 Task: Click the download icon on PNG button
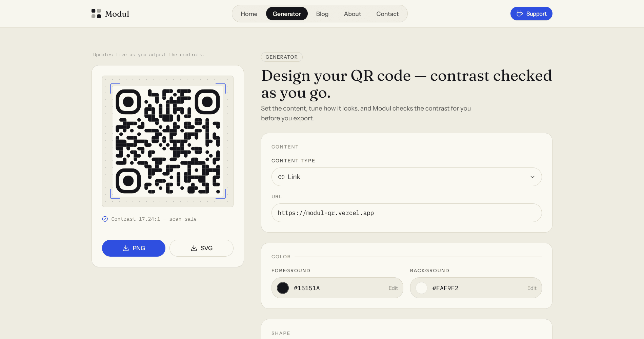click(x=126, y=248)
